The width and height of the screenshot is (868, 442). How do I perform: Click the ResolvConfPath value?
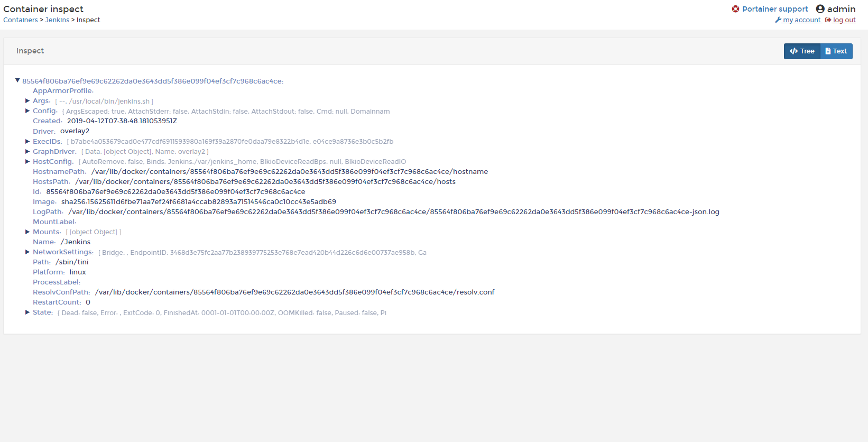295,292
